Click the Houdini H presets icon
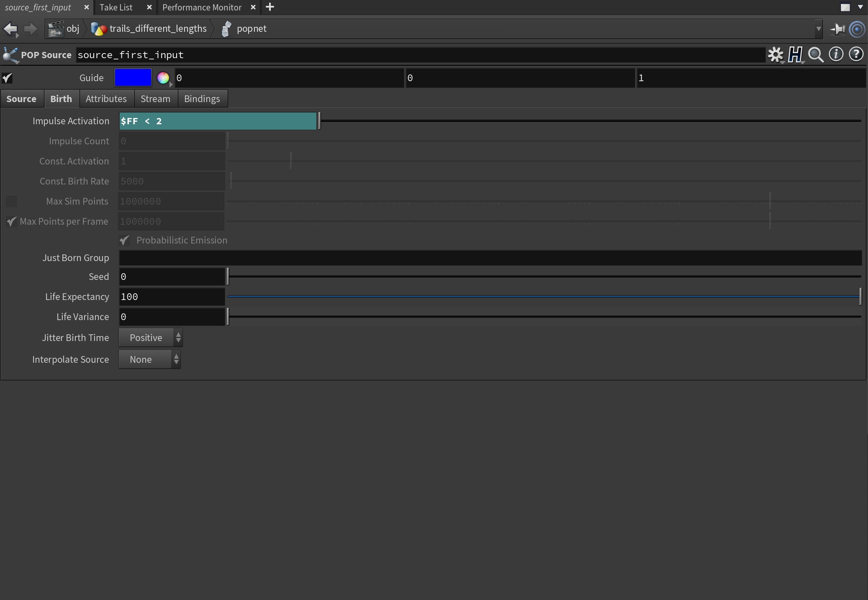The image size is (868, 600). 795,54
